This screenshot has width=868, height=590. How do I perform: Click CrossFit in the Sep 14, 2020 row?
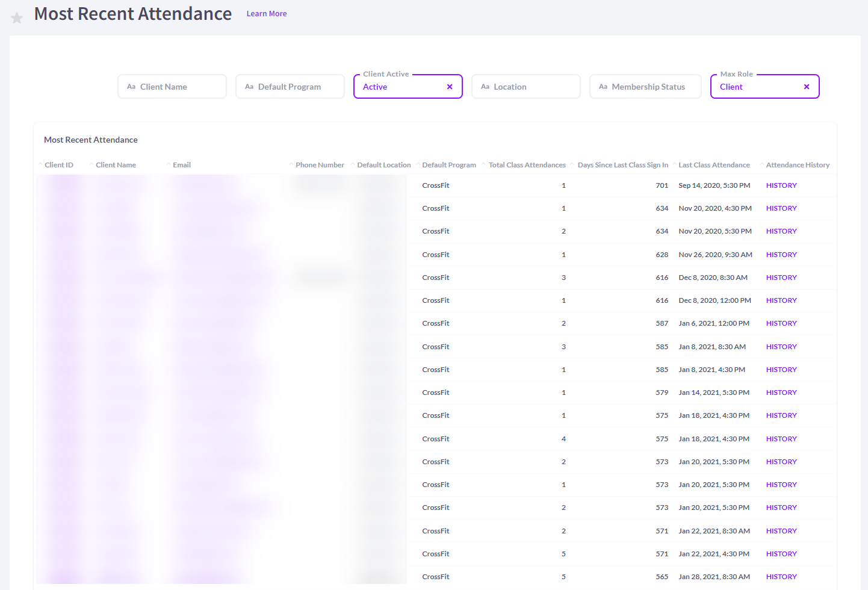436,185
